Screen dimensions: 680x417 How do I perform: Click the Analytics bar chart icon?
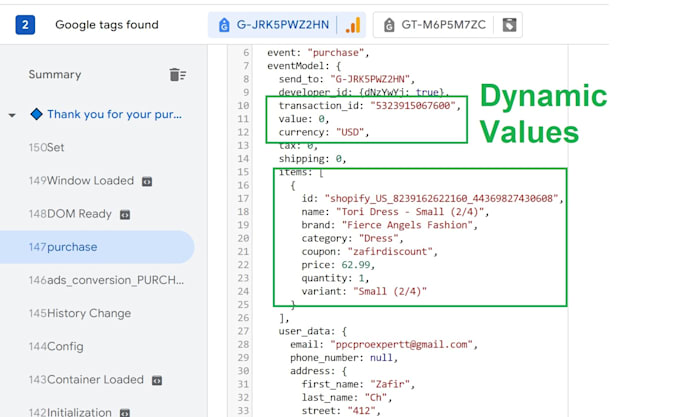pos(353,25)
